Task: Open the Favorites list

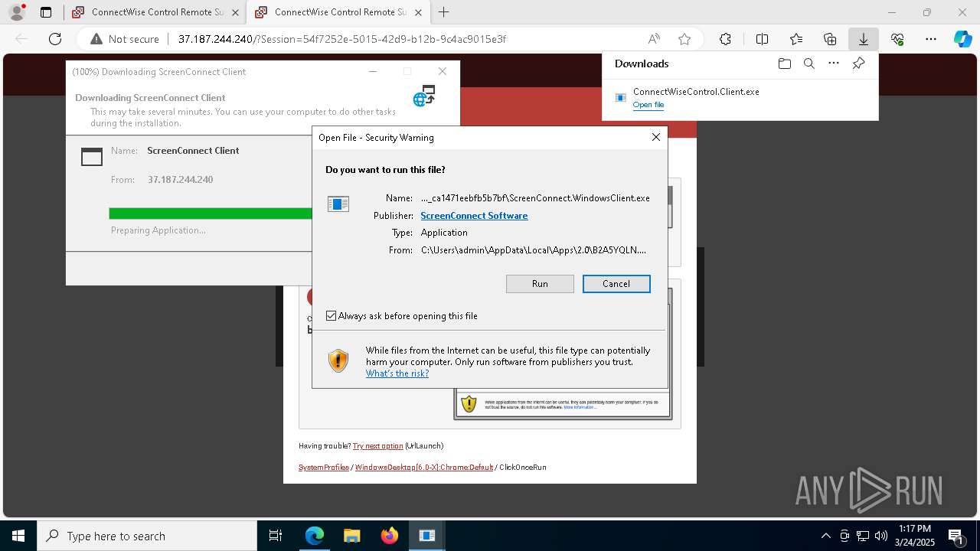Action: point(796,39)
